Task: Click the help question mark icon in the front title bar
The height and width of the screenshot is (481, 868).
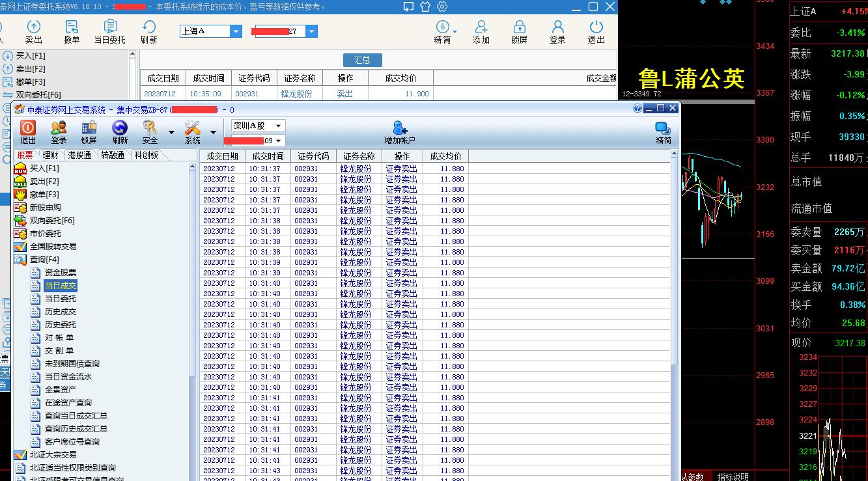Action: [637, 109]
